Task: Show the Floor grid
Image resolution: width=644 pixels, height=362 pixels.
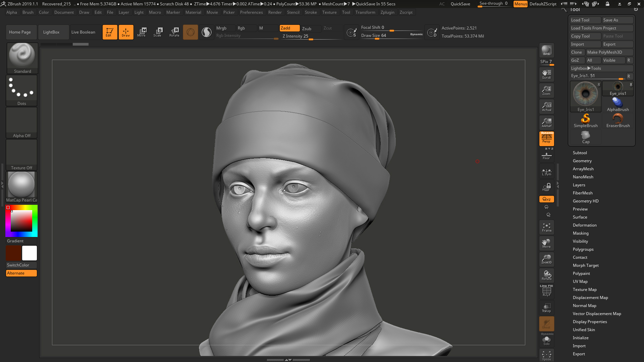Action: pyautogui.click(x=546, y=155)
